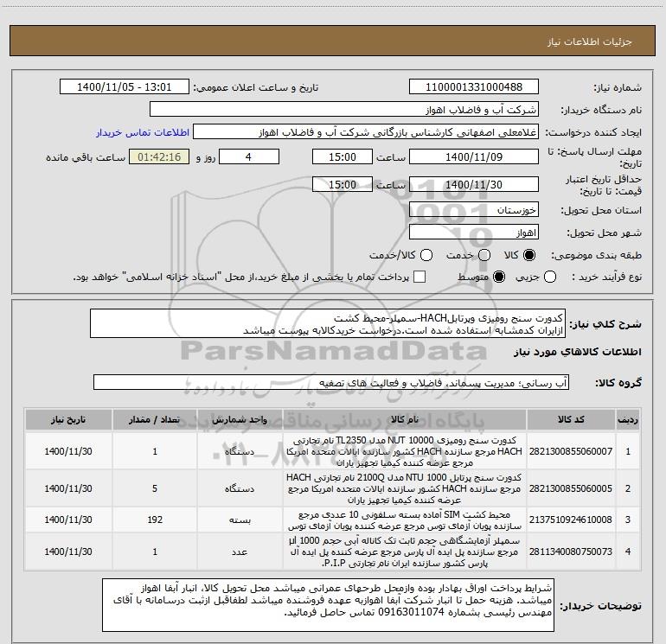Viewport: 666px width, 644px height.
Task: Click the جزئیات اطلاعات نیاز header title
Action: pos(589,41)
